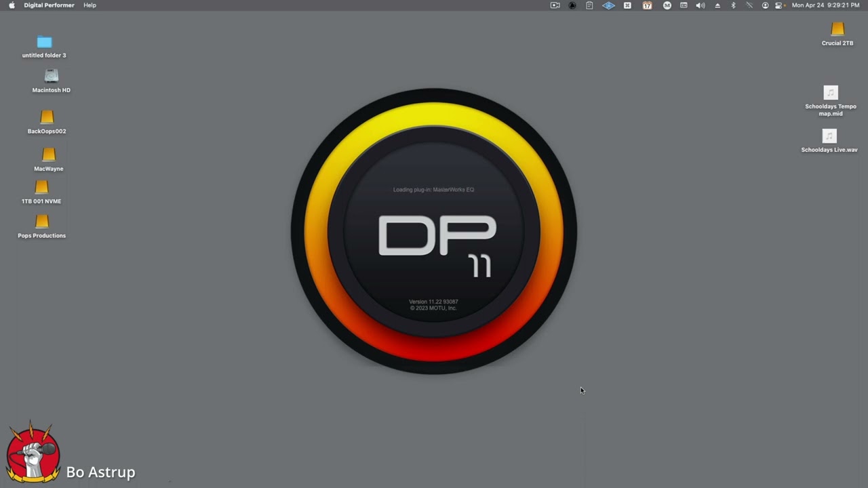Viewport: 868px width, 488px height.
Task: Click the 'Version 11.22 93087' text
Action: [x=433, y=302]
